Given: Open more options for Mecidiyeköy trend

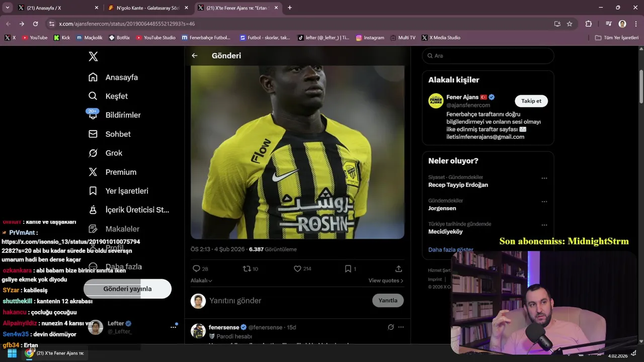Looking at the screenshot, I should pyautogui.click(x=544, y=225).
